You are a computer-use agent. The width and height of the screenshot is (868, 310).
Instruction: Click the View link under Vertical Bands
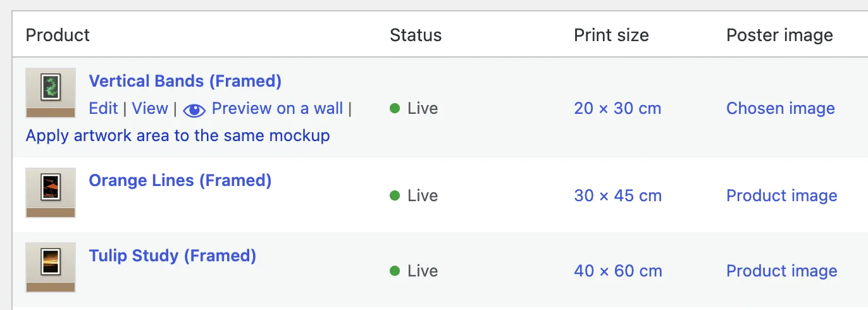click(150, 108)
